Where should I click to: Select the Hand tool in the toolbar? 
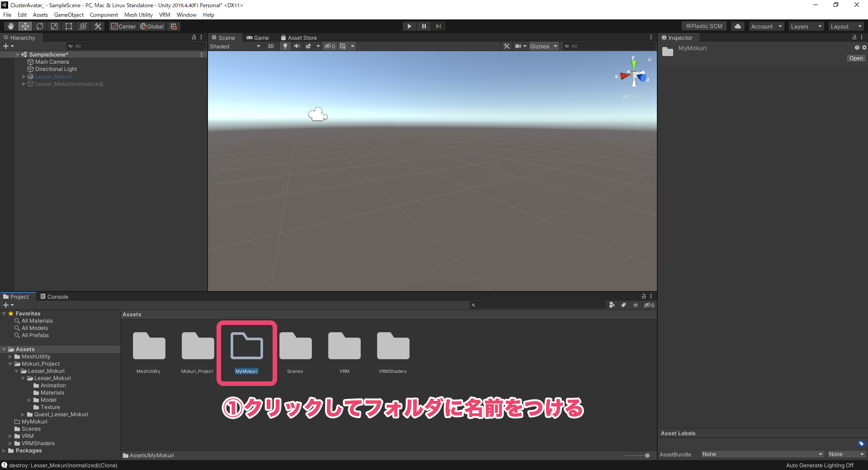[10, 26]
